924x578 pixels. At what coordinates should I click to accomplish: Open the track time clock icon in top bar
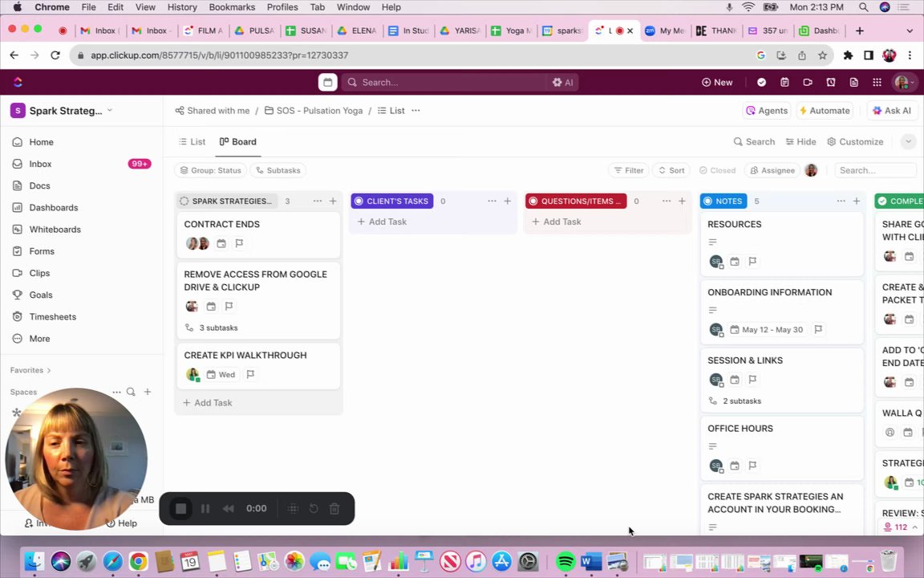coord(831,83)
